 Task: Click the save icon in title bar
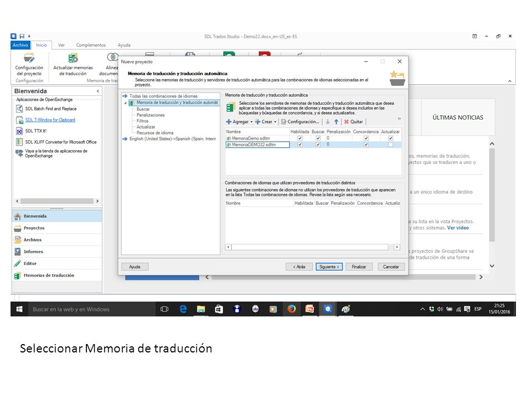[22, 36]
